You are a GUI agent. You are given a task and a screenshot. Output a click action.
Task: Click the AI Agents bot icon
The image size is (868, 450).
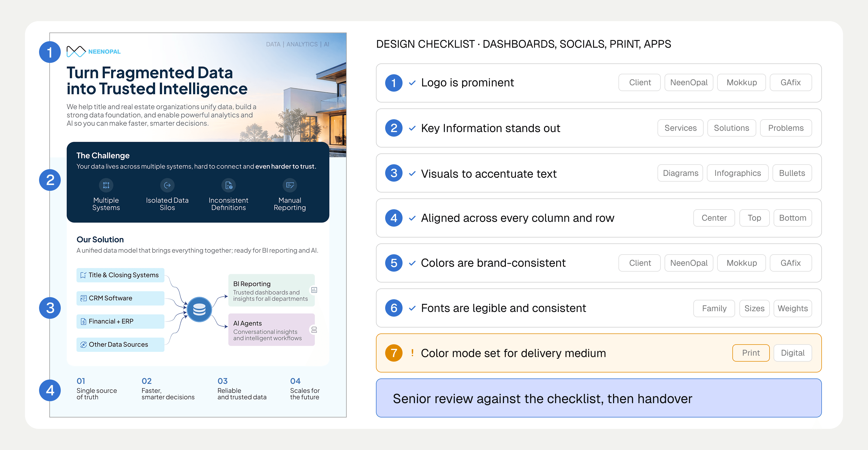coord(314,329)
